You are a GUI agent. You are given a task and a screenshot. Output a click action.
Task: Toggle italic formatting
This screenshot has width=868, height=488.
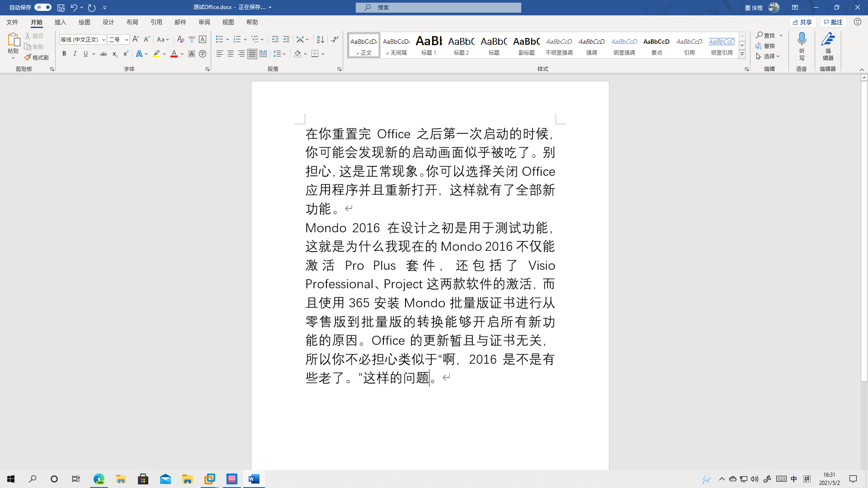(75, 54)
